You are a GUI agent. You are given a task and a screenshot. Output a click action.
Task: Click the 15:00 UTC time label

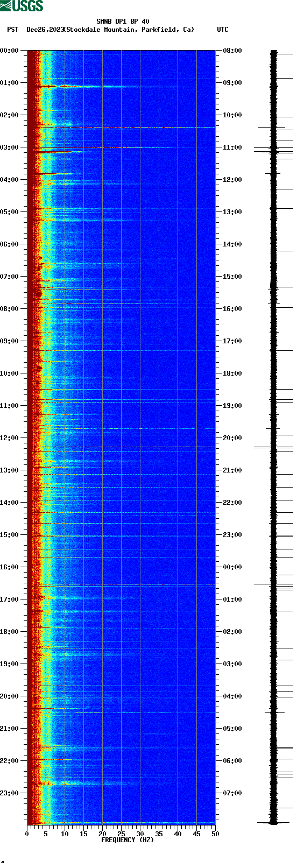coord(232,277)
